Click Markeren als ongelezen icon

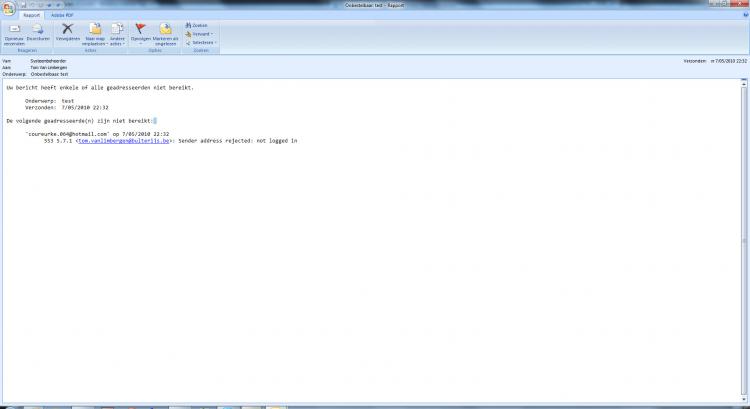coord(165,35)
